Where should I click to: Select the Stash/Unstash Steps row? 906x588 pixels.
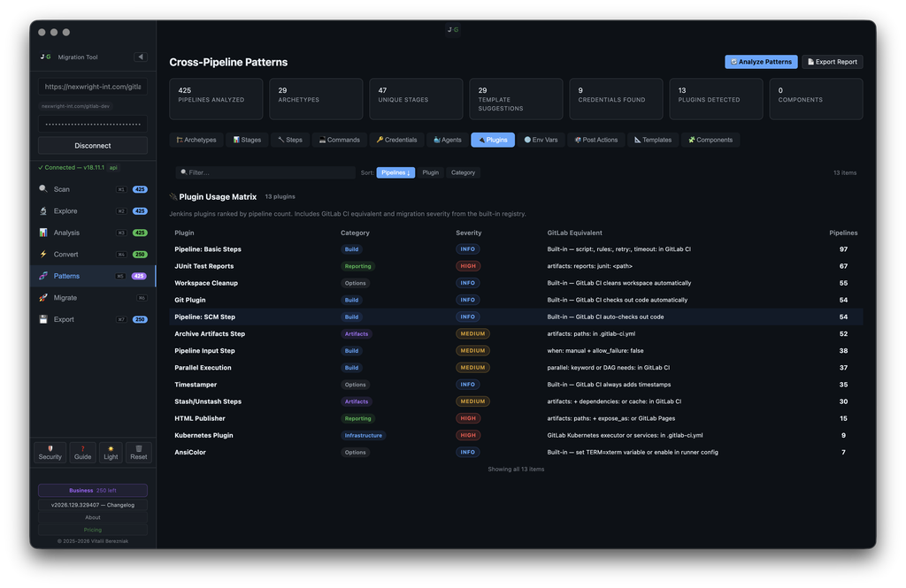tap(516, 401)
